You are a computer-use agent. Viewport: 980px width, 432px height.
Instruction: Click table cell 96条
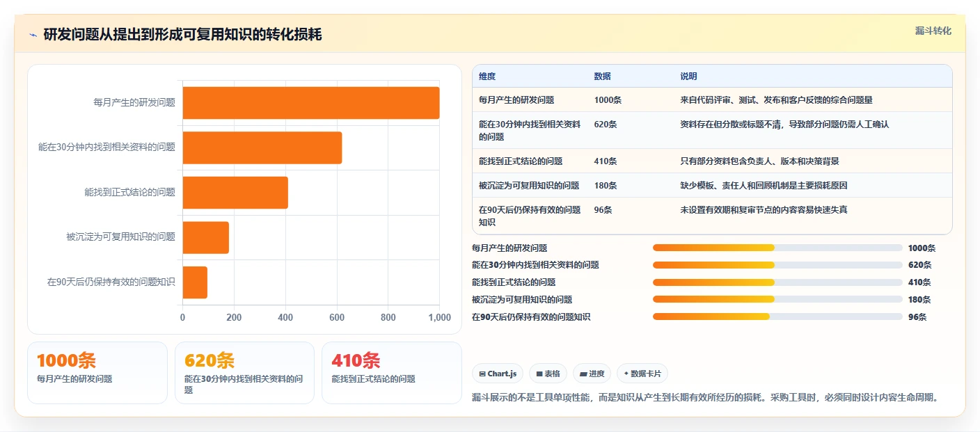[x=603, y=209]
